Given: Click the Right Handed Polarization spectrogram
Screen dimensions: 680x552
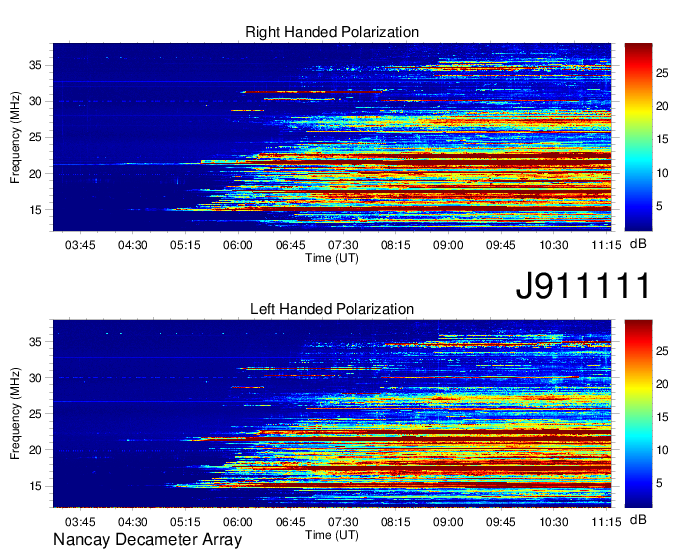Looking at the screenshot, I should point(332,137).
